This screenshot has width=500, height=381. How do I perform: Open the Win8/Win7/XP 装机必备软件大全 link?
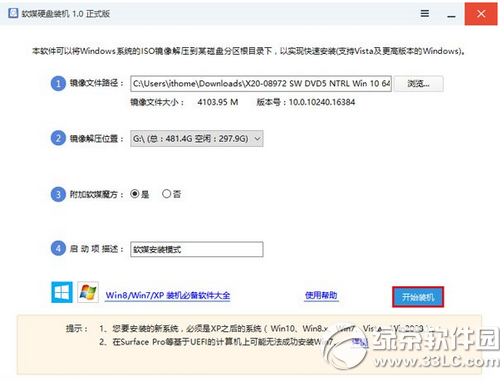[x=168, y=295]
